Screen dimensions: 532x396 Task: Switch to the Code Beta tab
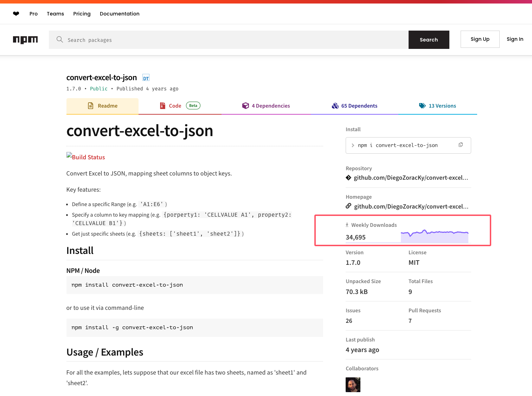click(x=175, y=106)
